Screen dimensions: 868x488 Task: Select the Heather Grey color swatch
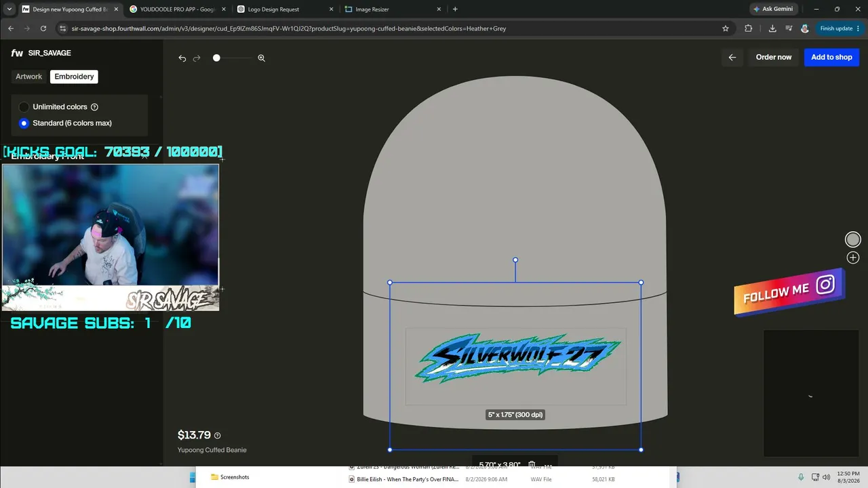853,239
